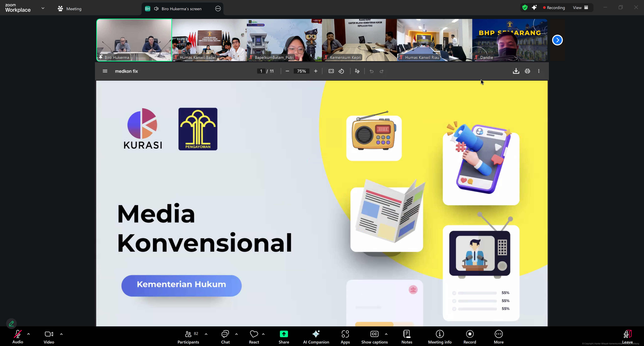Expand the video options arrow
This screenshot has height=346, width=644.
tap(61, 334)
